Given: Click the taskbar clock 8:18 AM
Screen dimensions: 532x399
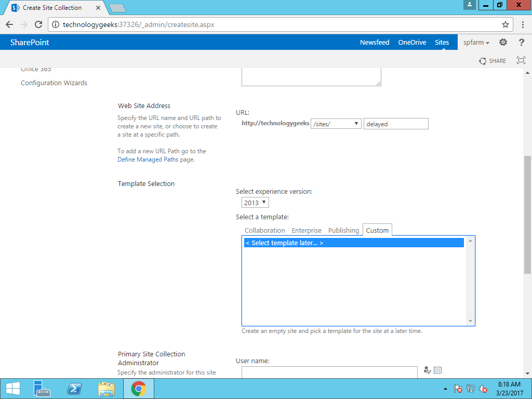Looking at the screenshot, I should (x=509, y=384).
